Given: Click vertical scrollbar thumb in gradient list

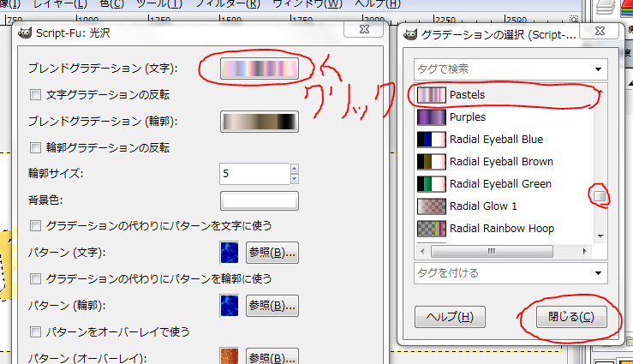Looking at the screenshot, I should 600,196.
